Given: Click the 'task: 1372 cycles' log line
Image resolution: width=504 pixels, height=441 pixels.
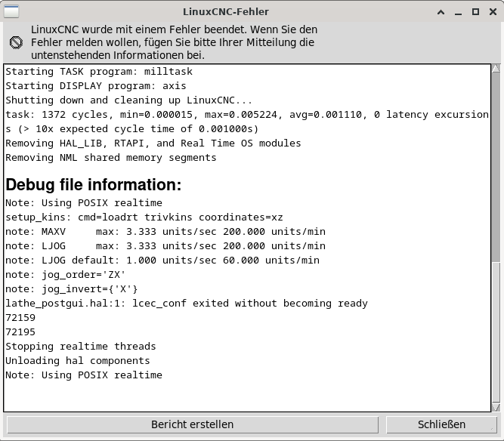Looking at the screenshot, I should (x=247, y=122).
